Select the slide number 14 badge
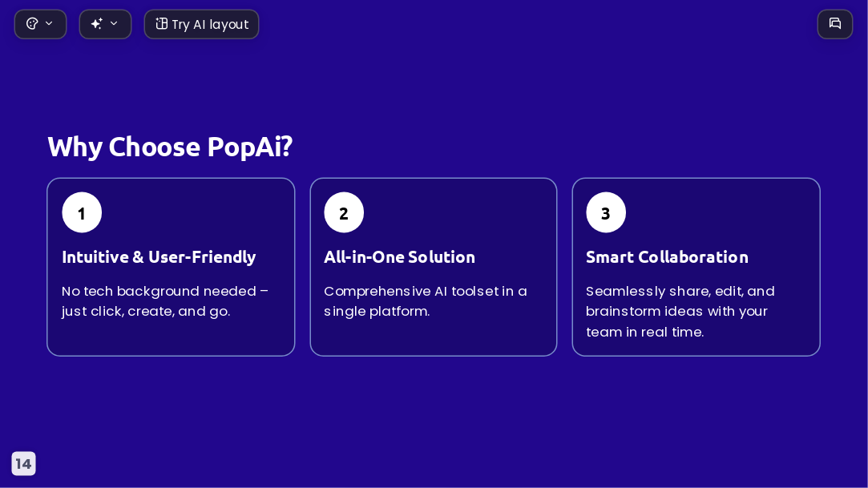 coord(23,464)
